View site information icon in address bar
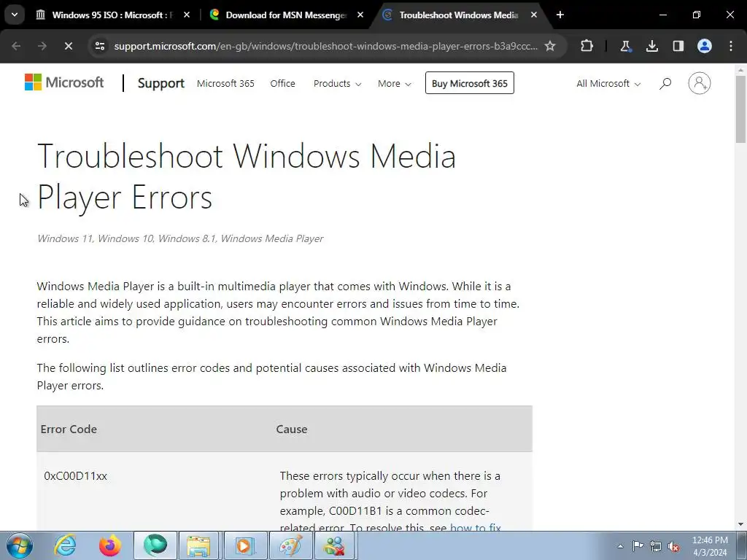The height and width of the screenshot is (560, 747). [99, 46]
